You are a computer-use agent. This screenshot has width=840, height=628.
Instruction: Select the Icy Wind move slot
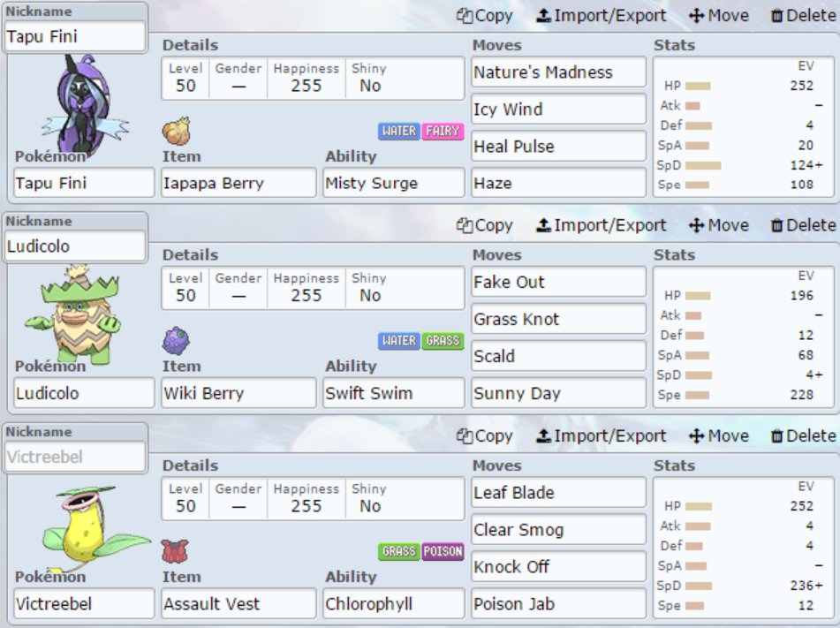click(559, 109)
